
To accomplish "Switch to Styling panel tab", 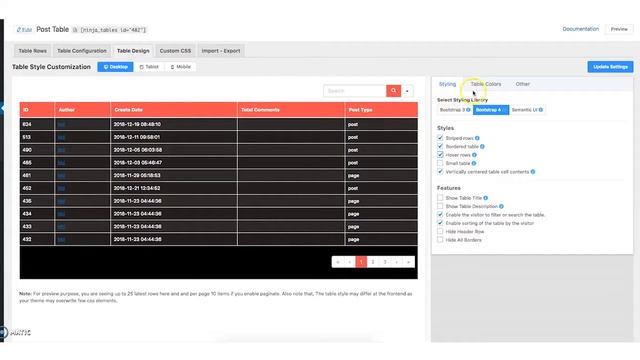I will coord(447,84).
